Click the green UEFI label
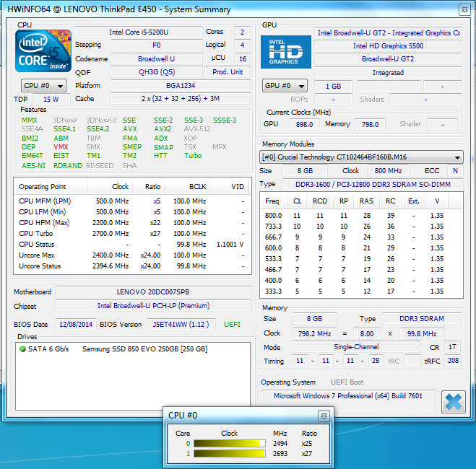Screen dimensions: 476x469 pyautogui.click(x=233, y=325)
